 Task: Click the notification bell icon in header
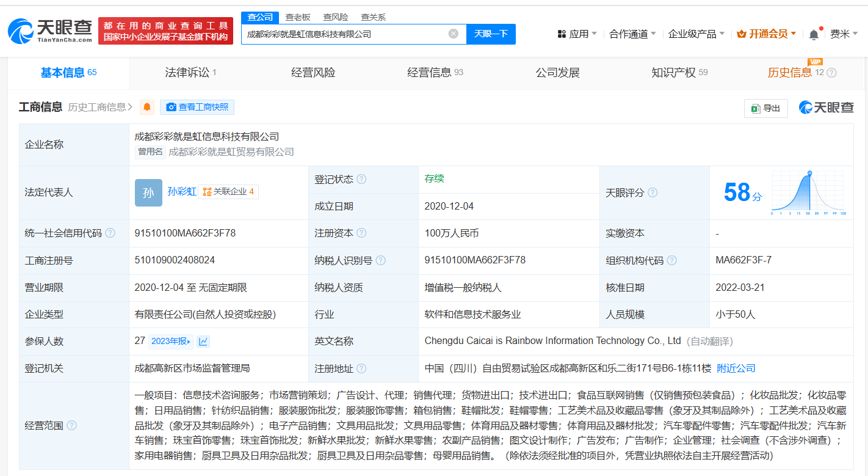tap(814, 35)
